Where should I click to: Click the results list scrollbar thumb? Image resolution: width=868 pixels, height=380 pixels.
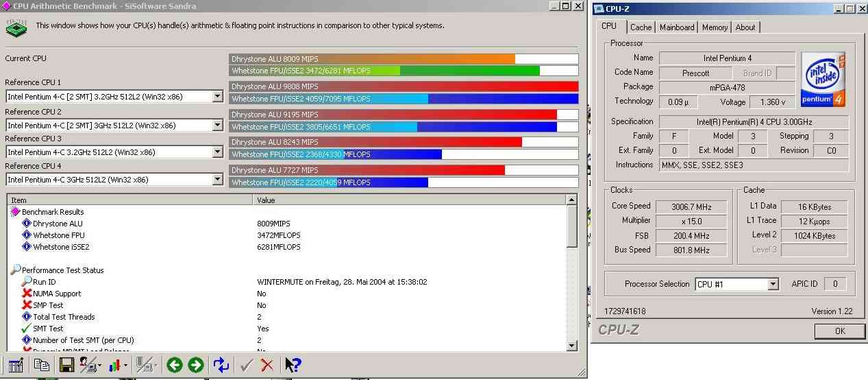point(571,226)
